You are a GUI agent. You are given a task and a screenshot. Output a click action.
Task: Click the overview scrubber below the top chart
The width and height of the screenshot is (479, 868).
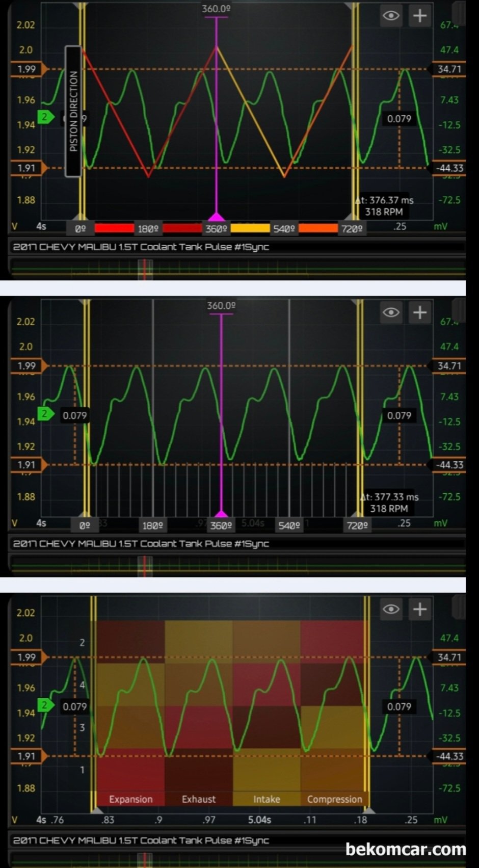[x=145, y=268]
